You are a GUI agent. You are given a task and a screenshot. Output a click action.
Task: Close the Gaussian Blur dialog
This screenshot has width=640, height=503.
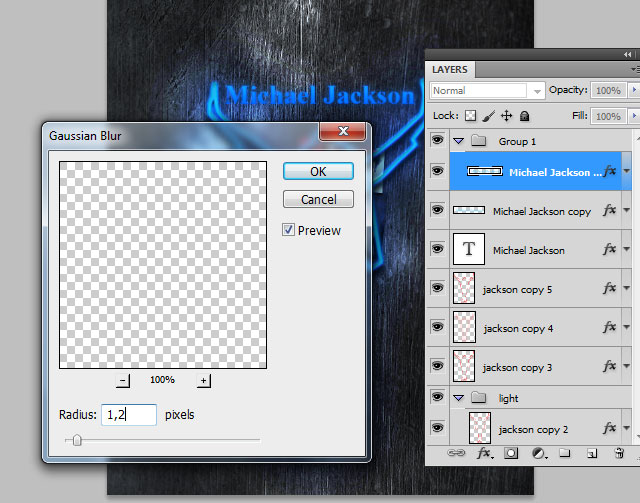pos(342,131)
